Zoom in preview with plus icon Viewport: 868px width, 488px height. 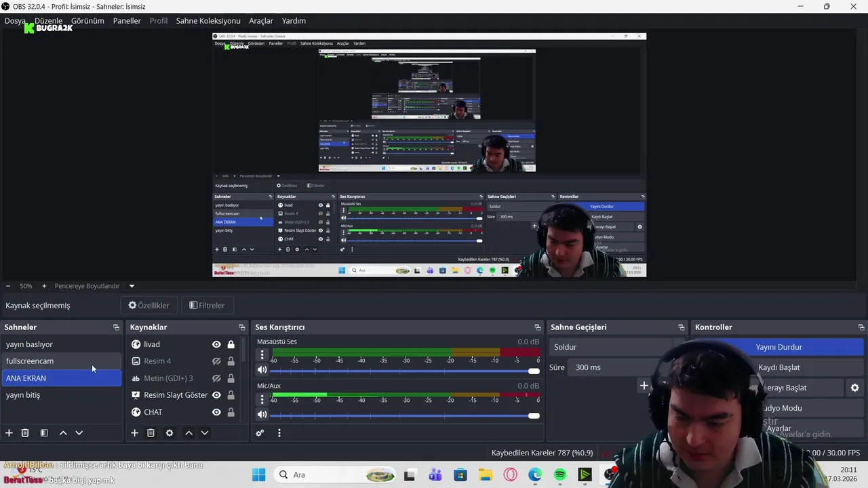44,286
